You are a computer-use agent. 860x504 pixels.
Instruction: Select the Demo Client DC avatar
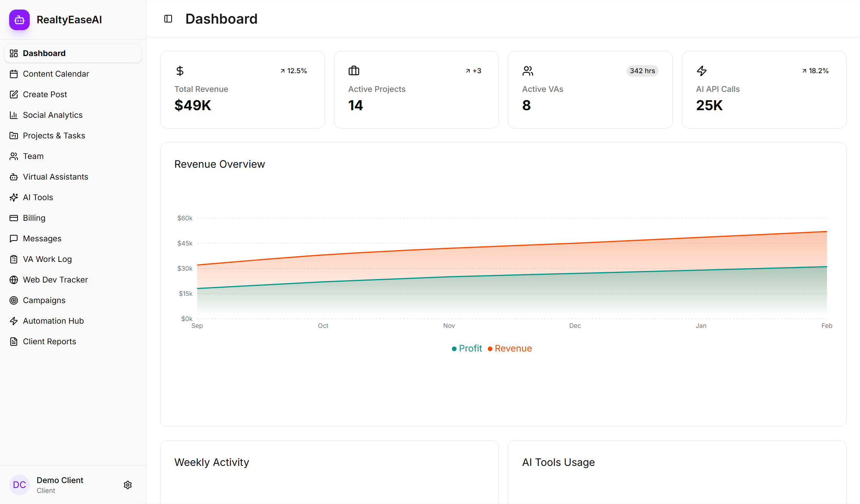pos(19,485)
